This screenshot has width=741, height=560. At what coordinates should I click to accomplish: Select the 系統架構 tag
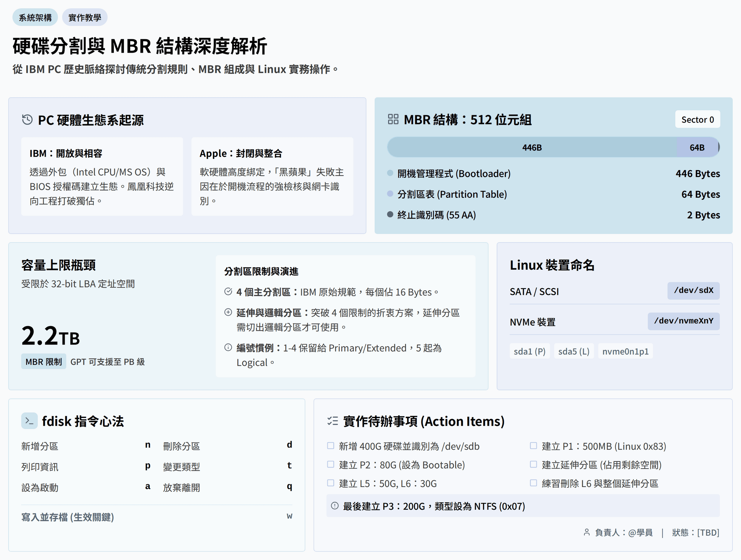click(35, 17)
